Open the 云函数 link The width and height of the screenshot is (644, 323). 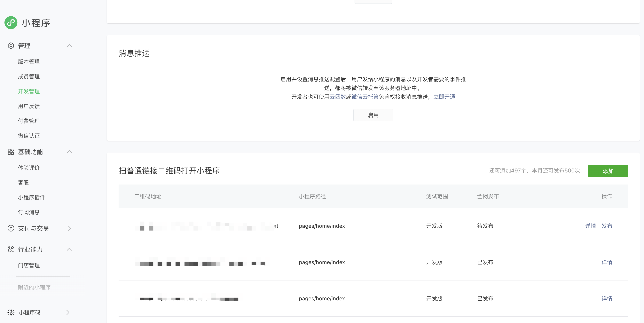click(x=337, y=97)
